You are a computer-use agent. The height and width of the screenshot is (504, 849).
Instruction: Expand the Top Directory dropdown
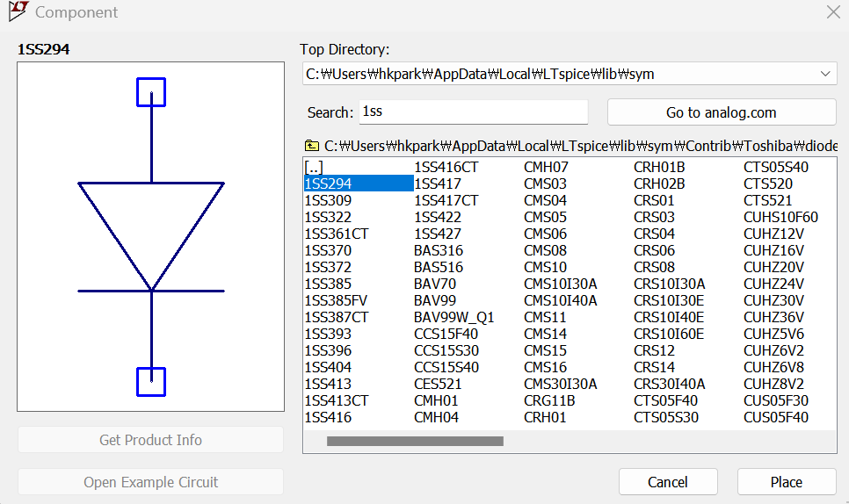tap(824, 74)
